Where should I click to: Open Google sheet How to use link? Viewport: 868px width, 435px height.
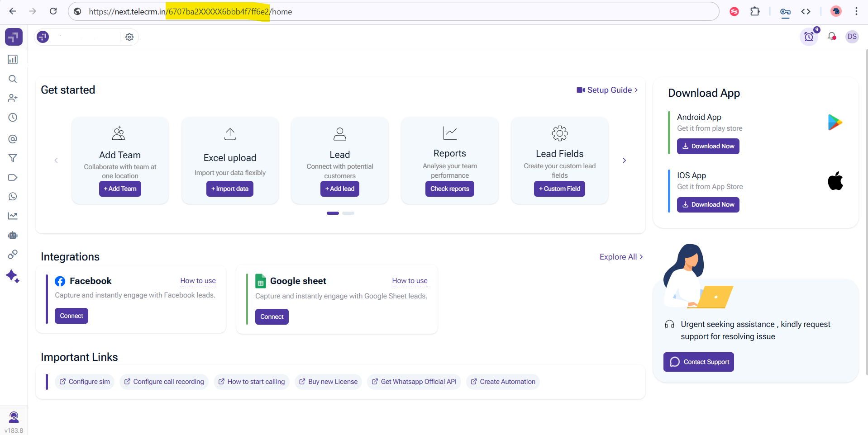[410, 281]
